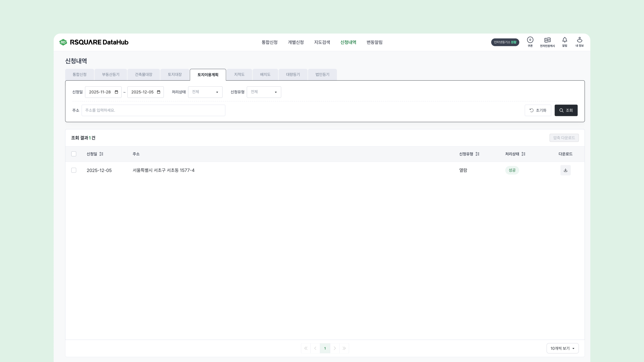Reset filters with 초기화 button
This screenshot has height=362, width=644.
(538, 110)
